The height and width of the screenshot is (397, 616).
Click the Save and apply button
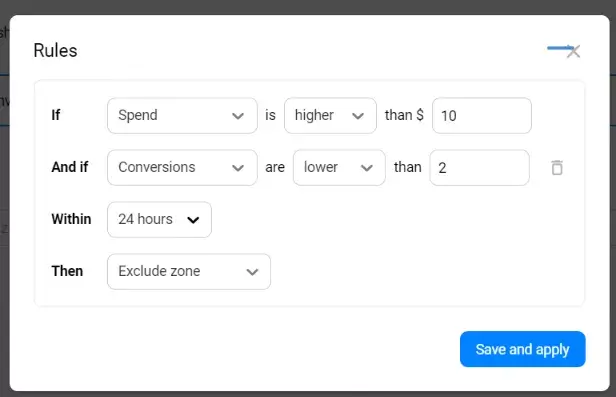pyautogui.click(x=522, y=349)
